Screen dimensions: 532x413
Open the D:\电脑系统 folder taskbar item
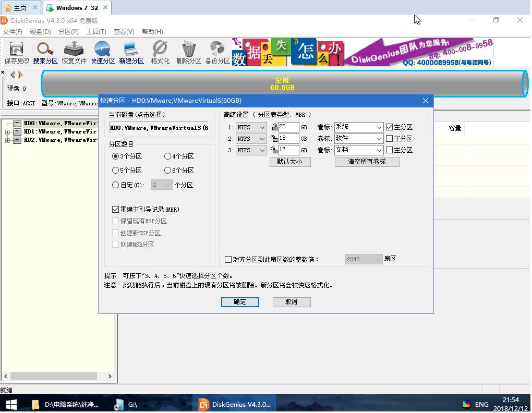pos(65,405)
